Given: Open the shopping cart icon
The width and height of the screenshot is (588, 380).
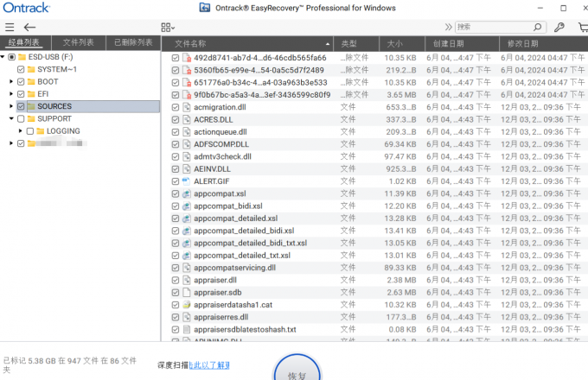Looking at the screenshot, I should click(583, 27).
